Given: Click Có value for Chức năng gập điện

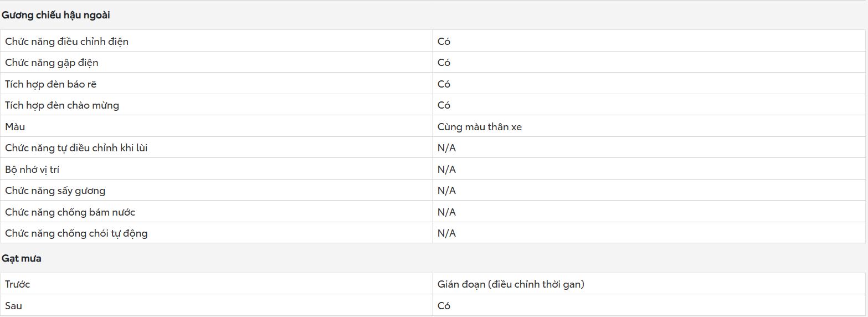Looking at the screenshot, I should click(x=444, y=63).
